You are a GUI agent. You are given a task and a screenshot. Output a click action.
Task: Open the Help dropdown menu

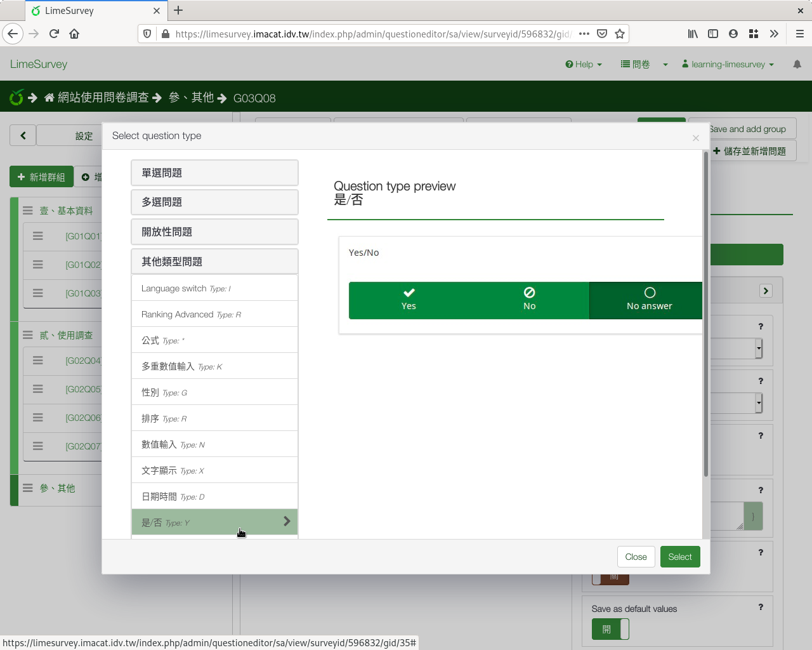(x=584, y=64)
